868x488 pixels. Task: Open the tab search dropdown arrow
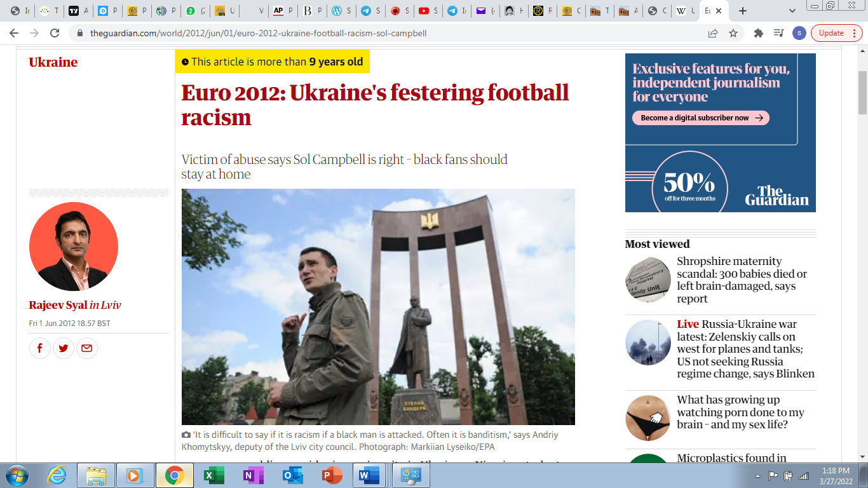792,11
